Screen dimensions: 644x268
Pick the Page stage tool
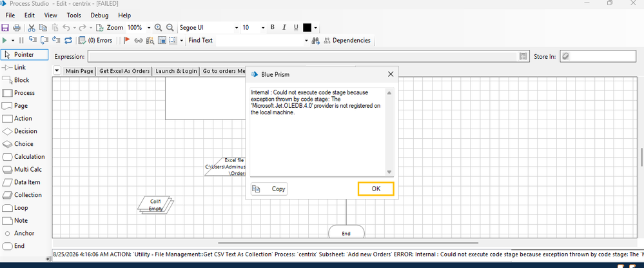21,105
